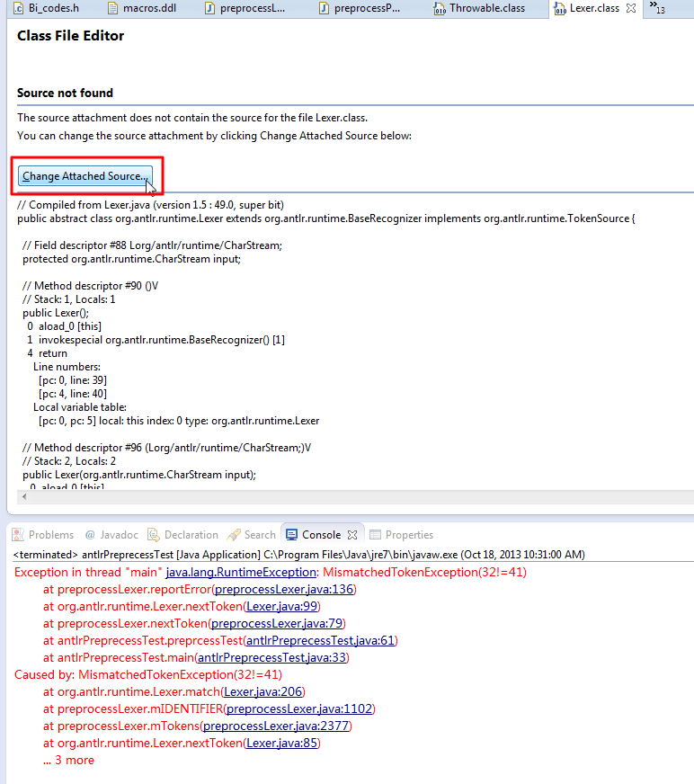Click Console monitor icon
The image size is (694, 784).
point(291,534)
